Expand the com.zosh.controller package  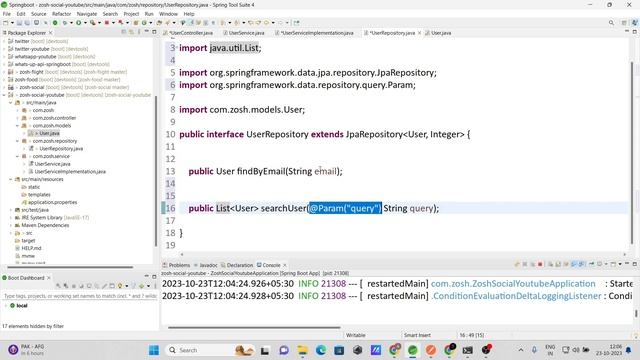point(18,118)
